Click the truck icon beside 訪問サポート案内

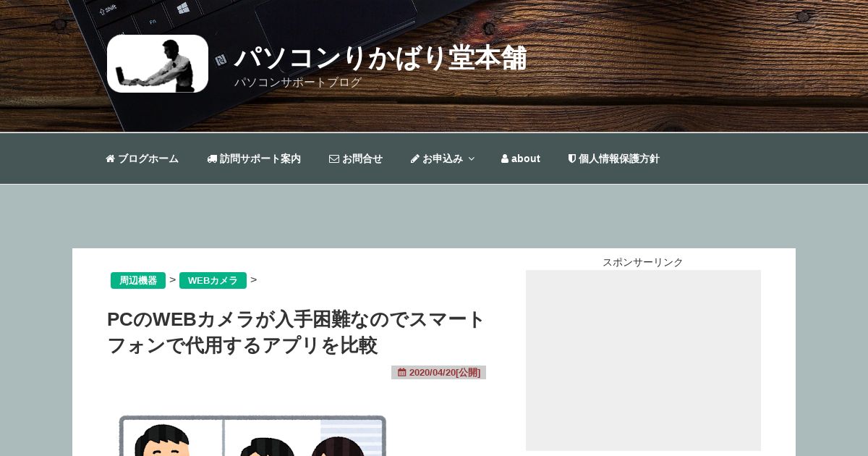tap(212, 159)
